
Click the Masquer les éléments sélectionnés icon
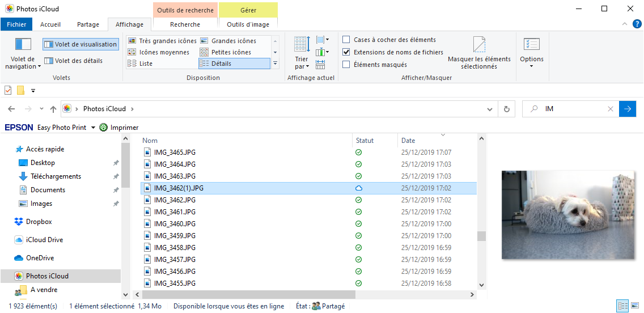479,45
